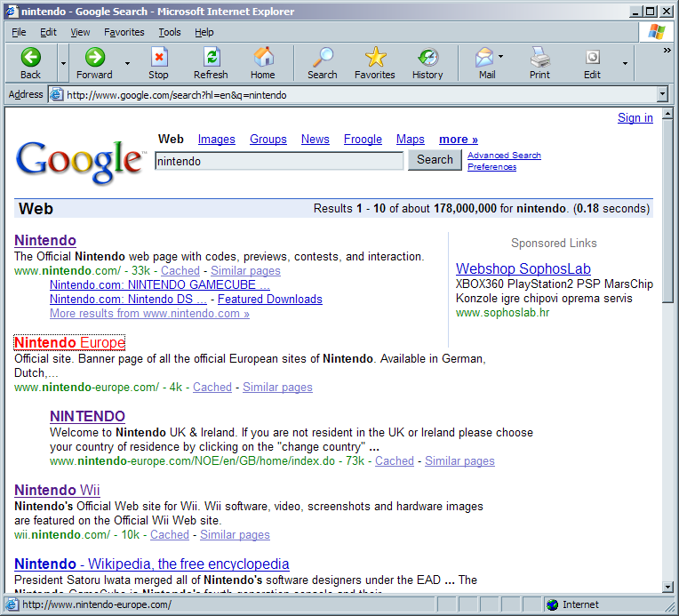This screenshot has width=679, height=616.
Task: Open the Search pane in the toolbar
Action: (x=323, y=57)
